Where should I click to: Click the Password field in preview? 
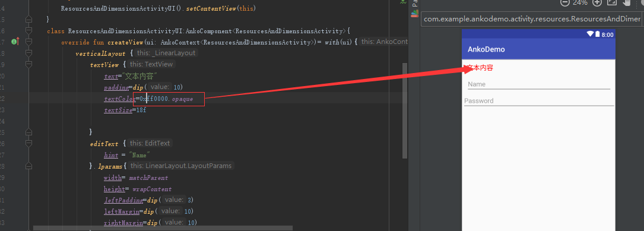(539, 102)
